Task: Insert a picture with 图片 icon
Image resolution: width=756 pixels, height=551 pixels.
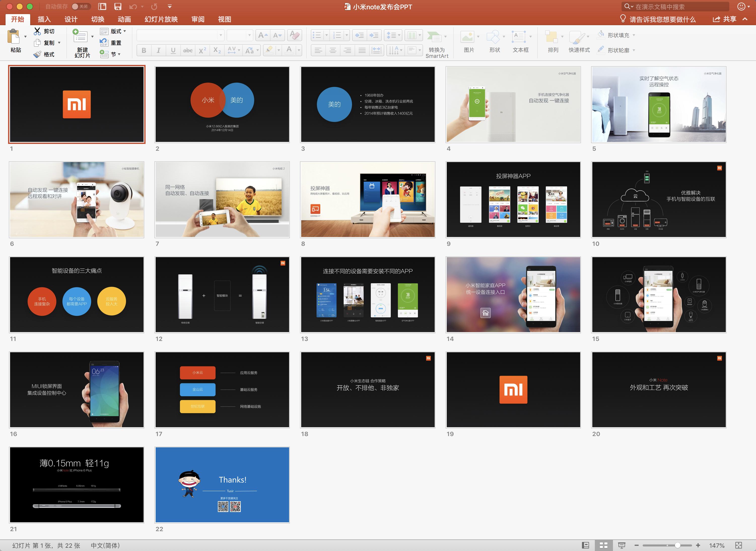Action: click(x=467, y=37)
